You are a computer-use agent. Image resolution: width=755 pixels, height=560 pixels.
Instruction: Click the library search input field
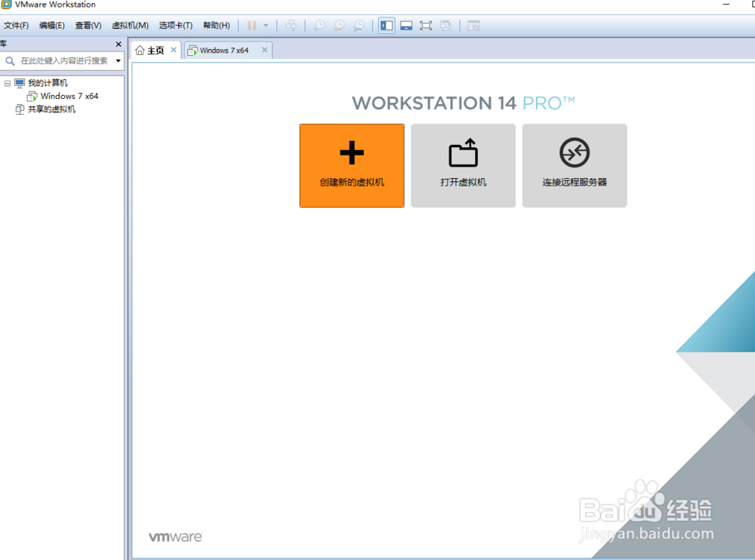64,60
